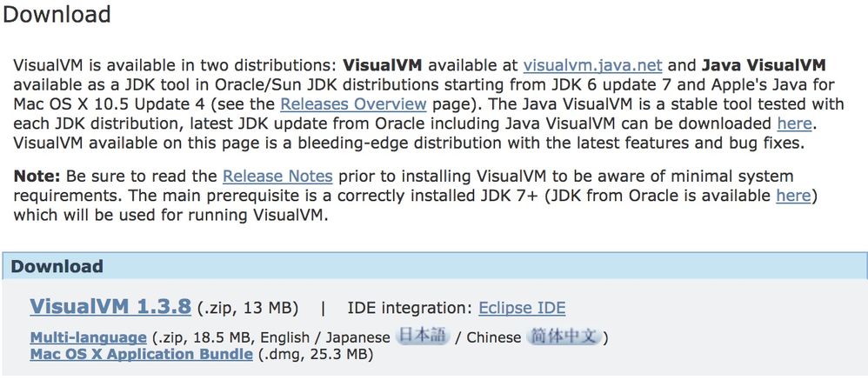
Task: Click the Chinese 简体中文 language icon
Action: tap(565, 336)
